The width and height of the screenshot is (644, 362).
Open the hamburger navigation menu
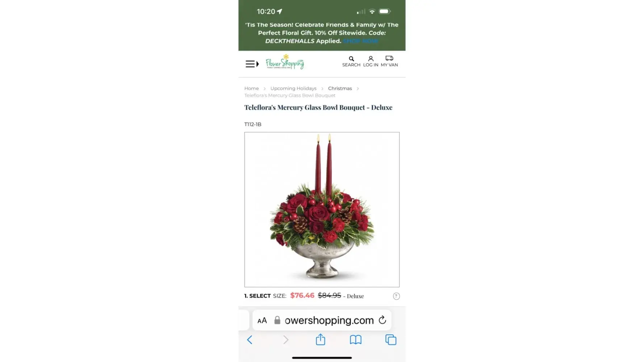[252, 64]
